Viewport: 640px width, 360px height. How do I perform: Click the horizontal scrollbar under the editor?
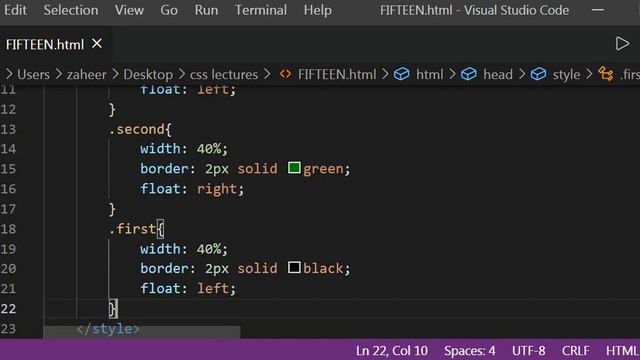tap(142, 332)
